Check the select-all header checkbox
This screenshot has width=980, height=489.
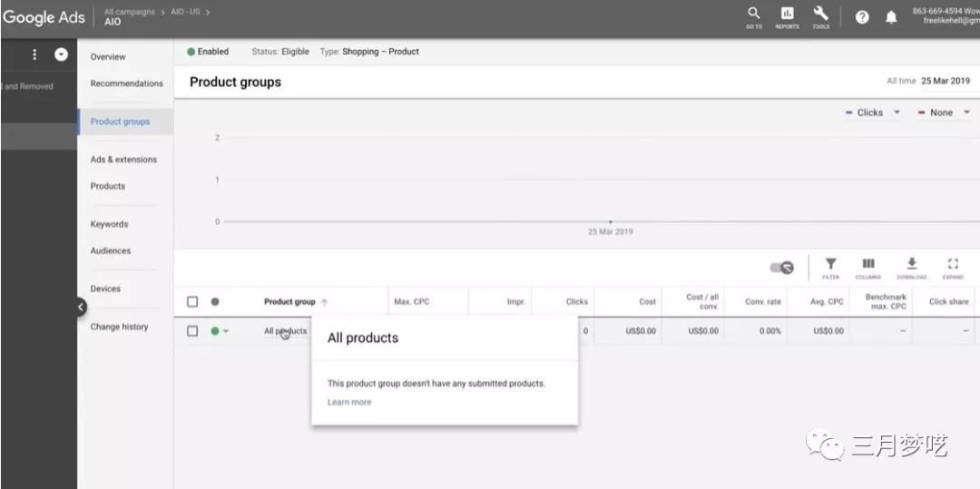tap(192, 302)
